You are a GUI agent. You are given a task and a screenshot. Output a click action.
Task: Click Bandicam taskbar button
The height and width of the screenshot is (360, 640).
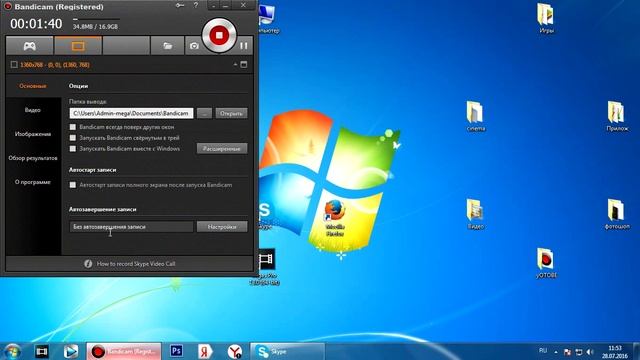[x=124, y=351]
